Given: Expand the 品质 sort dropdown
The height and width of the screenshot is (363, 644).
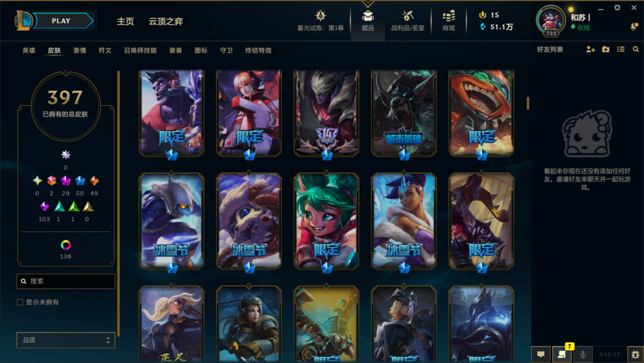Looking at the screenshot, I should [x=66, y=340].
